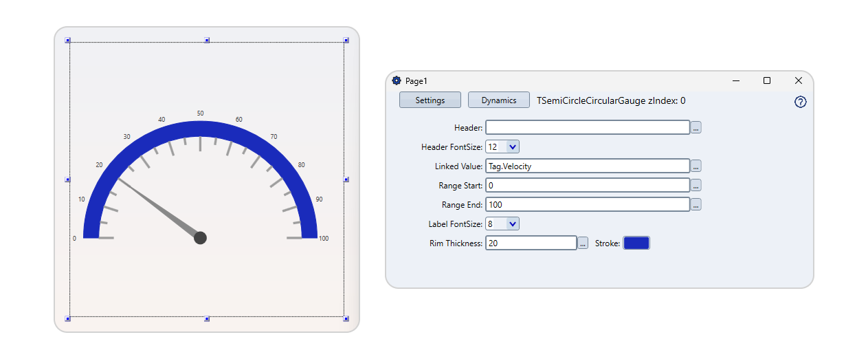Open ellipsis button beside Rim Thickness
This screenshot has height=359, width=868.
[583, 243]
